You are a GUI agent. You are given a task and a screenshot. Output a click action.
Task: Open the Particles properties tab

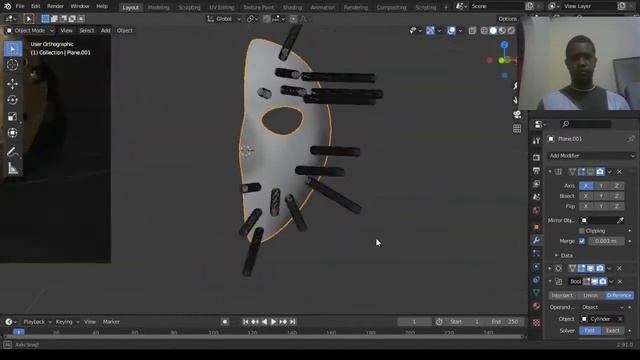pos(536,253)
